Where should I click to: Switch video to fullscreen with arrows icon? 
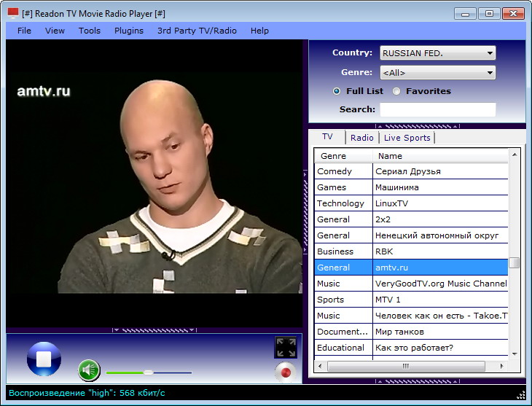click(x=286, y=347)
